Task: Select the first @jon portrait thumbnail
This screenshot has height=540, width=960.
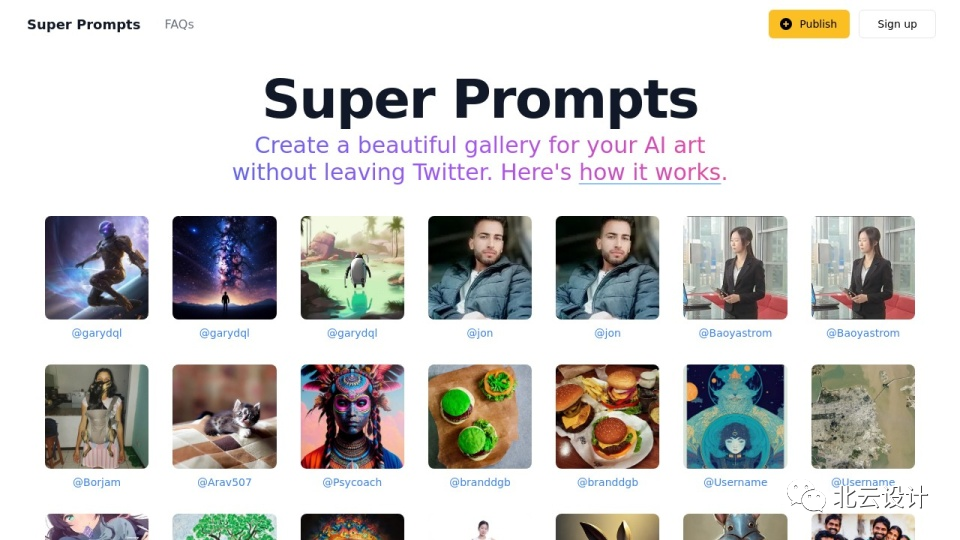Action: click(480, 268)
